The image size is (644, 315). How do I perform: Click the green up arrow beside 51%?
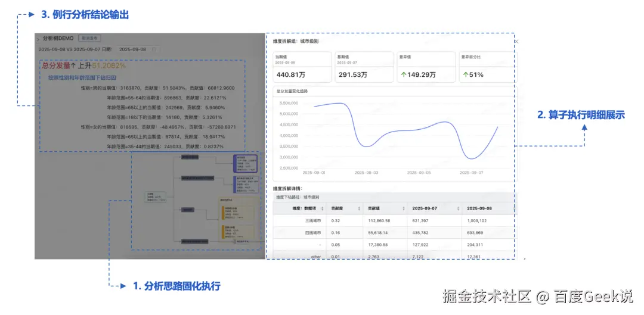pos(466,75)
